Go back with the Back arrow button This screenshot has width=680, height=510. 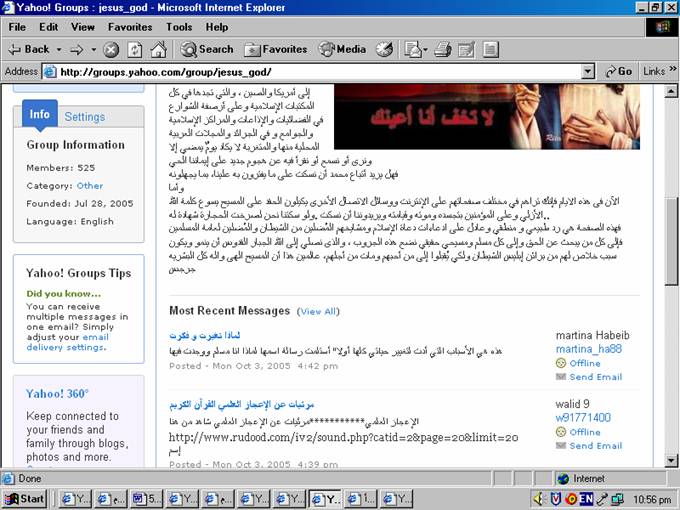pyautogui.click(x=29, y=49)
